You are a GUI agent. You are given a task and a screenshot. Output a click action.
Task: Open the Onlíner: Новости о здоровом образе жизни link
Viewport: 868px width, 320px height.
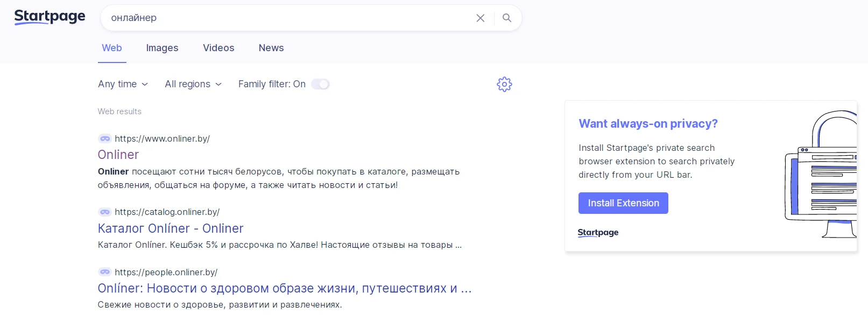[284, 288]
